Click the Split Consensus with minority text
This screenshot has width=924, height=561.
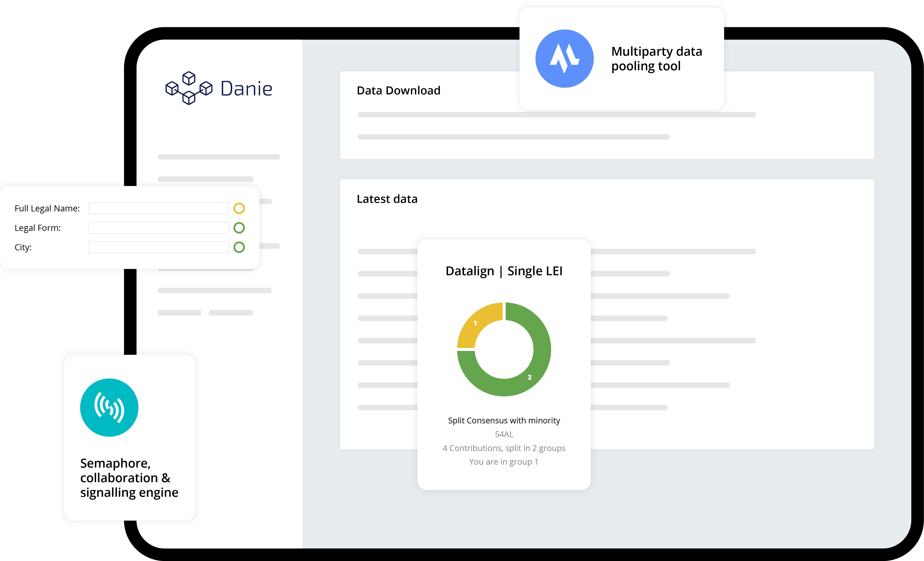[x=504, y=420]
